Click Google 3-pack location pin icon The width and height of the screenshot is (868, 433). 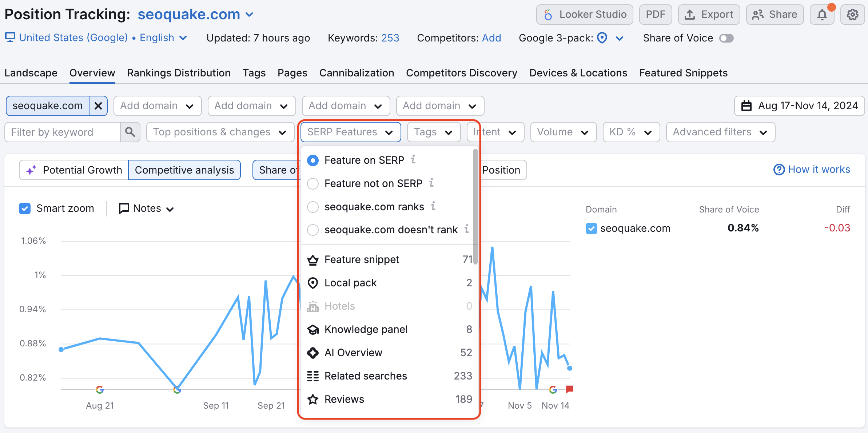coord(602,38)
